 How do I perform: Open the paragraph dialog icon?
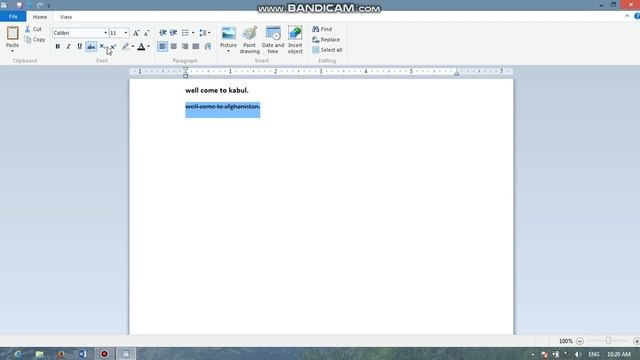[207, 47]
